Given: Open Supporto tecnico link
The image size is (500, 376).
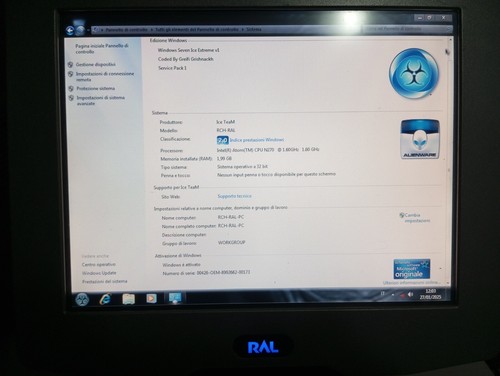Looking at the screenshot, I should (234, 196).
